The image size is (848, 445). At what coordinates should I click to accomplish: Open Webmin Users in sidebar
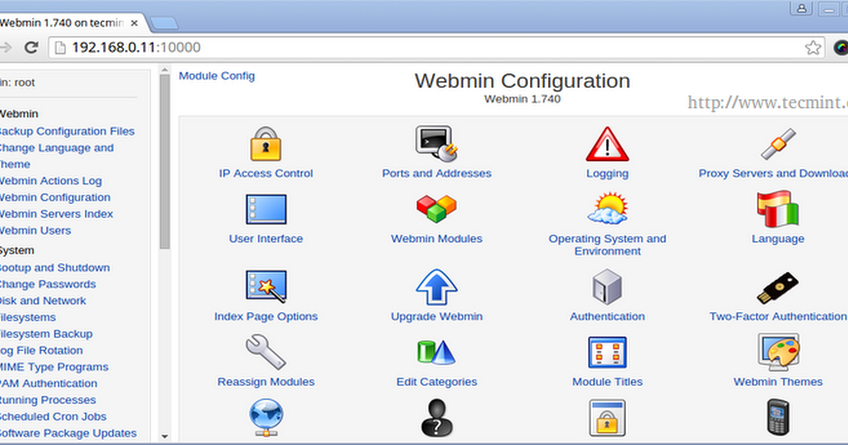tap(35, 230)
